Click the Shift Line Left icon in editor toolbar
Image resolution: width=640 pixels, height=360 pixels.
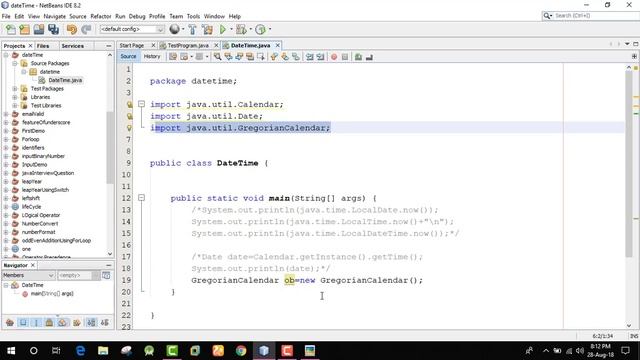[x=309, y=57]
